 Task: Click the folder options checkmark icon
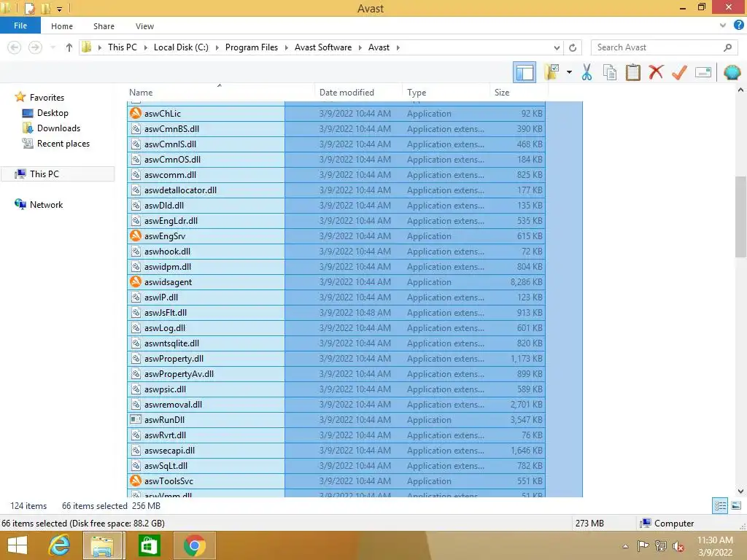click(x=551, y=72)
